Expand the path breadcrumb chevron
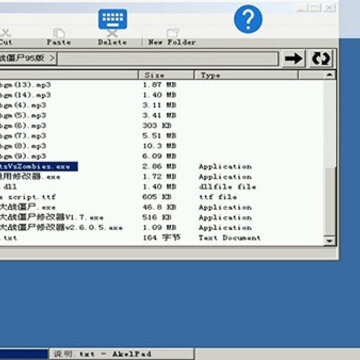 (x=52, y=58)
